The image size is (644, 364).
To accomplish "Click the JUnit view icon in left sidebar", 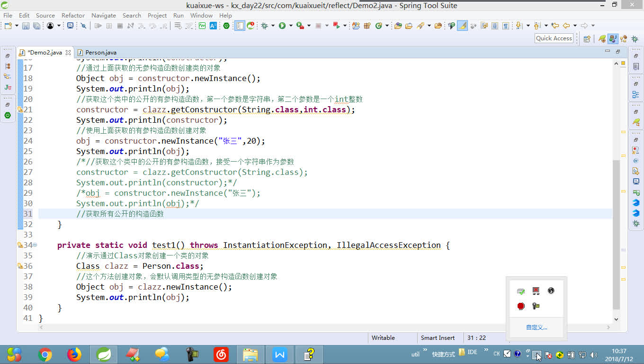I will (8, 87).
